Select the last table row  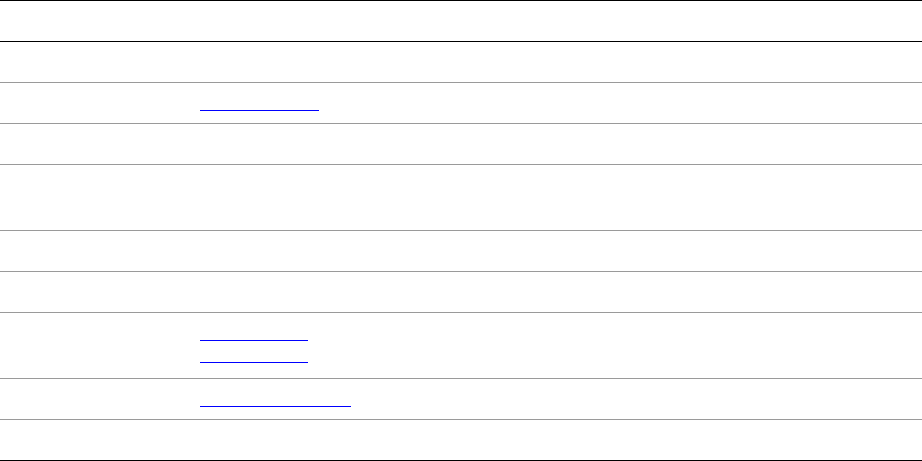click(460, 440)
